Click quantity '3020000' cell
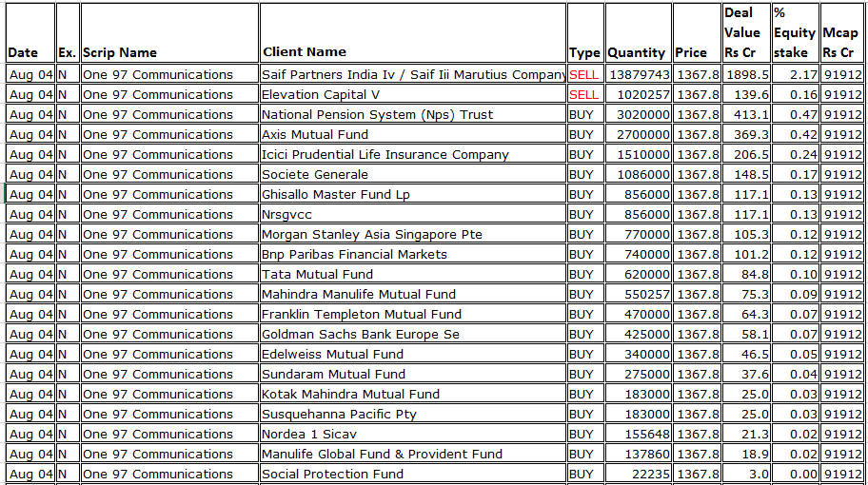868x485 pixels. click(x=639, y=114)
